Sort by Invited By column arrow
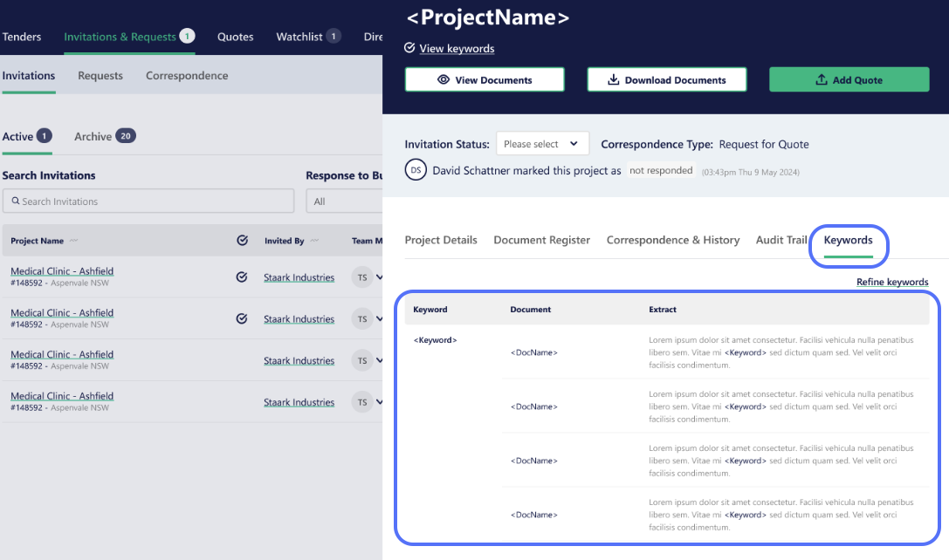This screenshot has width=949, height=560. pyautogui.click(x=314, y=241)
